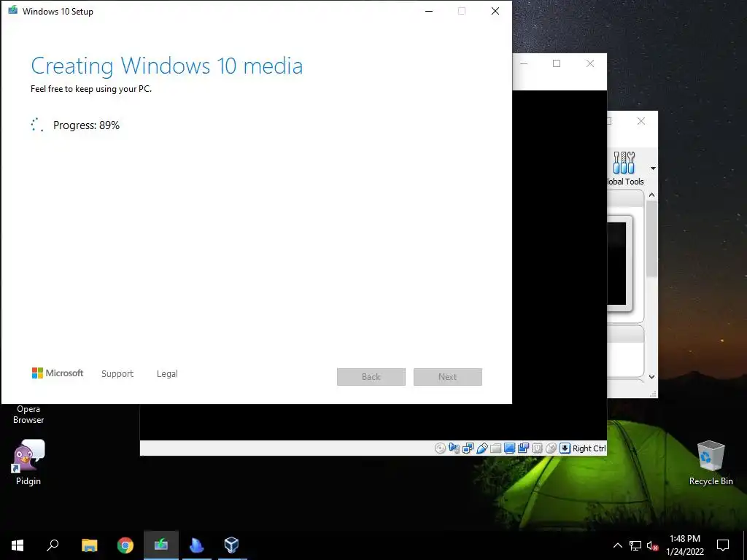The image size is (747, 560).
Task: Click the muted volume icon in system tray
Action: tap(653, 545)
